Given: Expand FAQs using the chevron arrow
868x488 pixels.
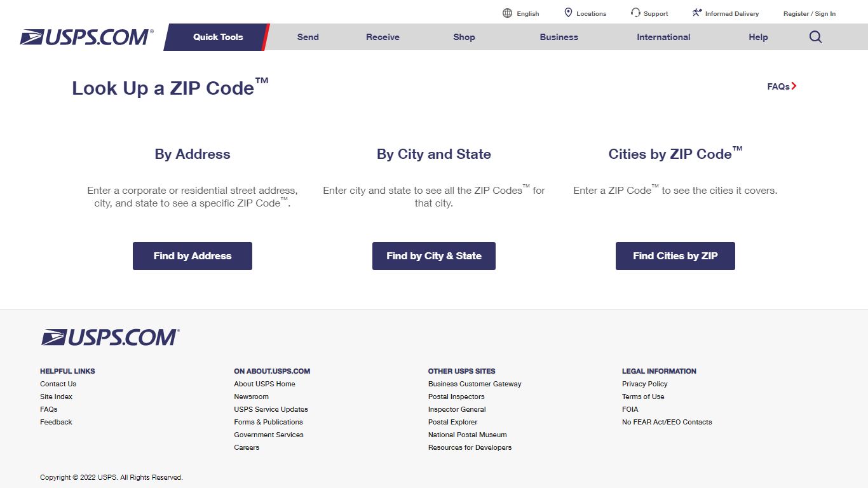Looking at the screenshot, I should [794, 86].
